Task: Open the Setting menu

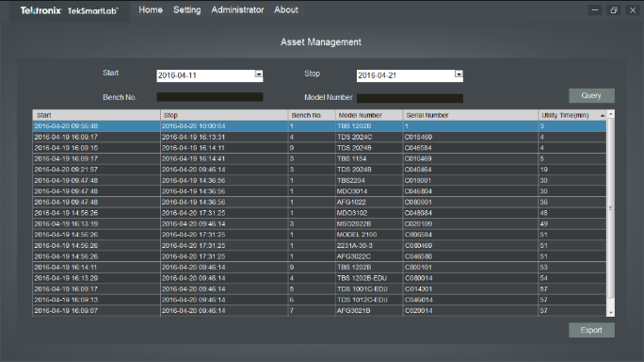Action: pos(186,9)
